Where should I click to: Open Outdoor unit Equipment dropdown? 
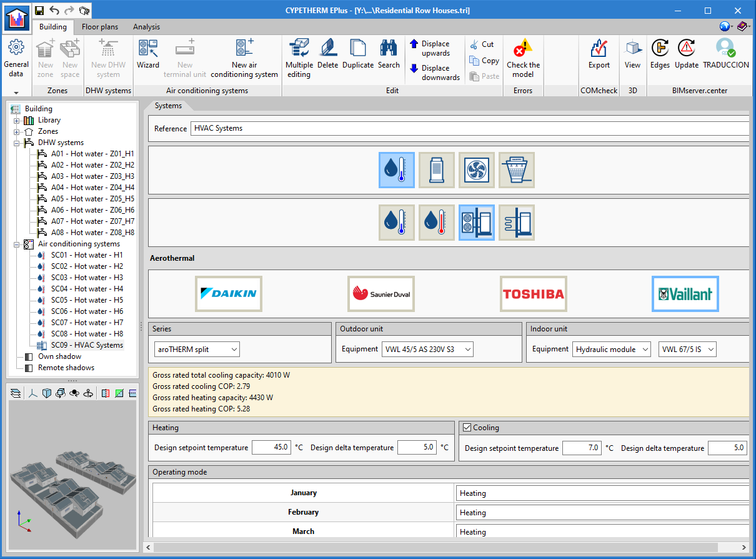[x=427, y=349]
